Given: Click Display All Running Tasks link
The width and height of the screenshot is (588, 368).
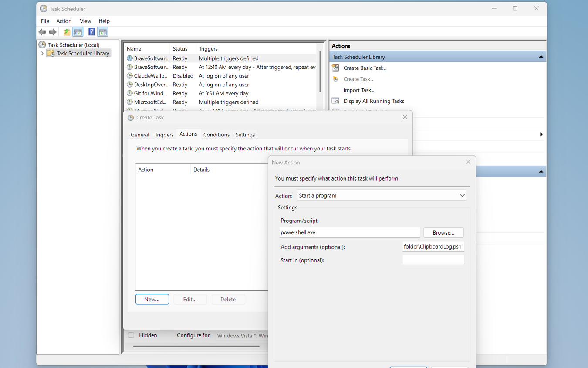Looking at the screenshot, I should pos(374,101).
